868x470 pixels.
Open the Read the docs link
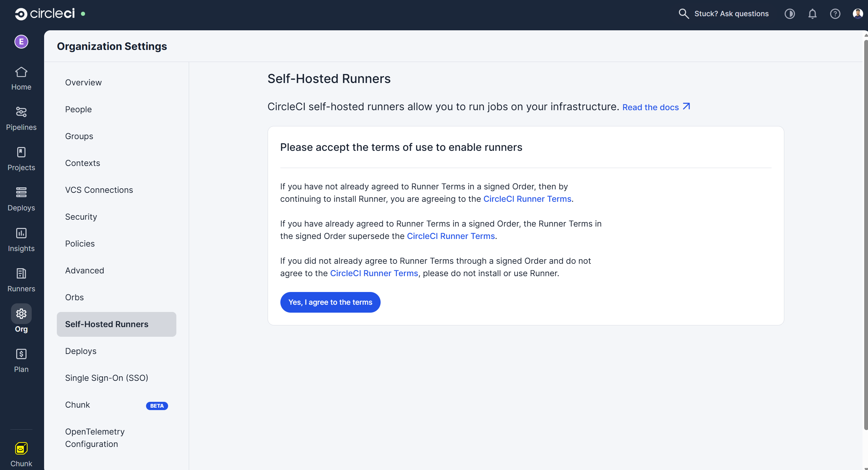(x=656, y=107)
